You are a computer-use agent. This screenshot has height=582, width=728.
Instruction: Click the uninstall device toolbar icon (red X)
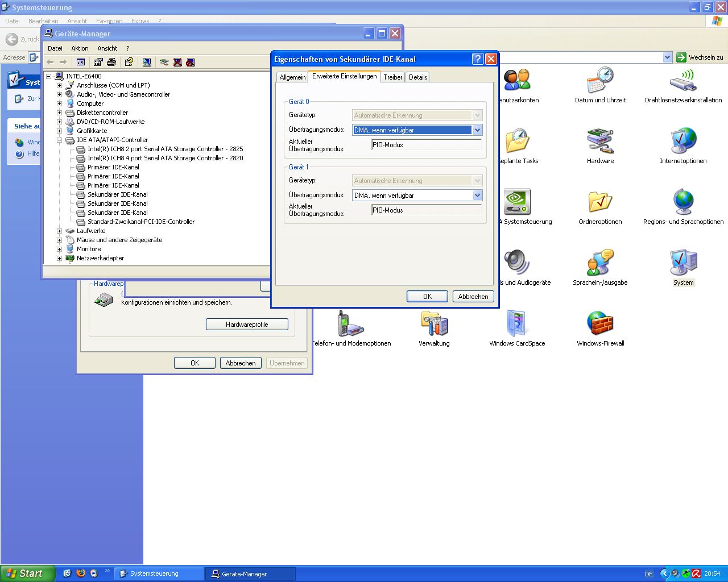[177, 62]
